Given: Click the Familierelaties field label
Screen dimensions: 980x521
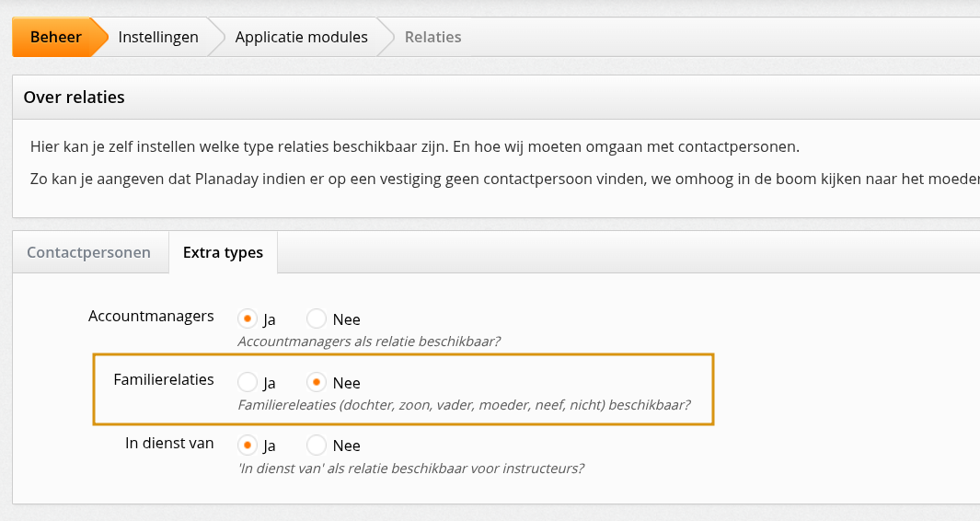Looking at the screenshot, I should [x=163, y=379].
